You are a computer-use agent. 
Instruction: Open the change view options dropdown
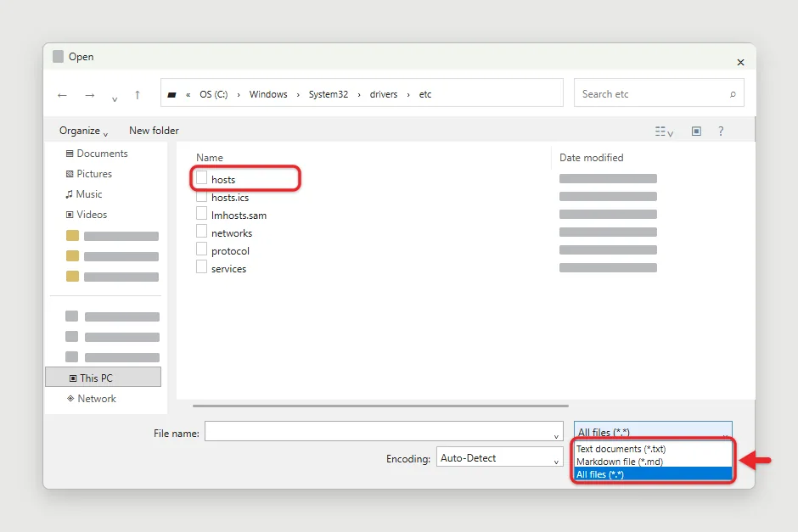[x=664, y=132]
